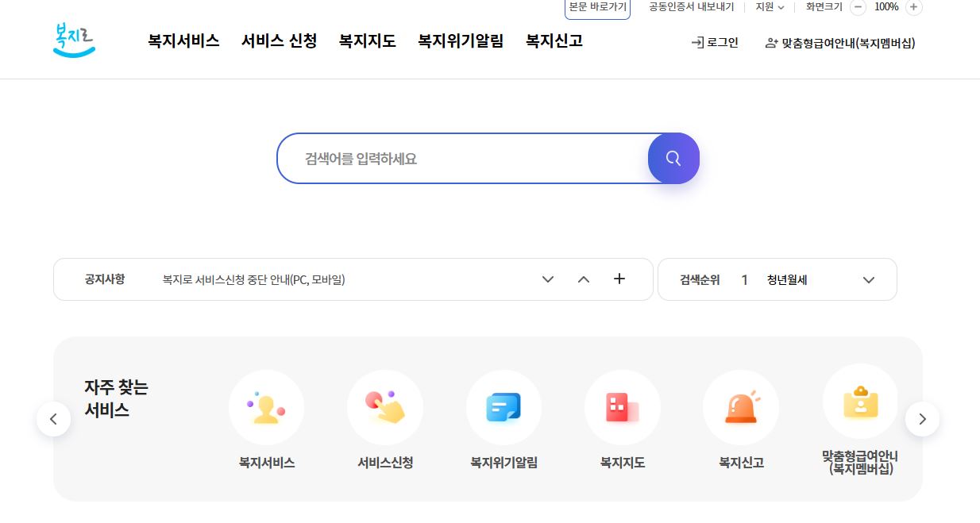Open the 검색순위 ranking dropdown
The height and width of the screenshot is (523, 980).
click(x=869, y=279)
